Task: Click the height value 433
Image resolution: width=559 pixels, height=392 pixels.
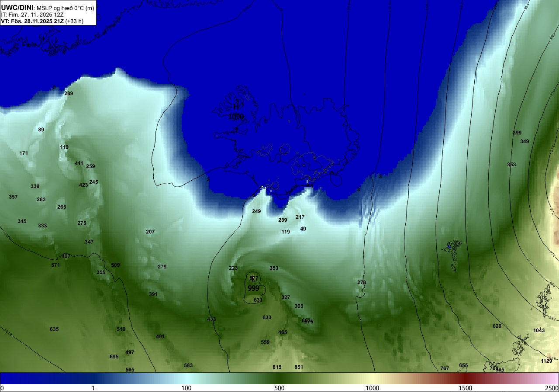Action: click(211, 319)
